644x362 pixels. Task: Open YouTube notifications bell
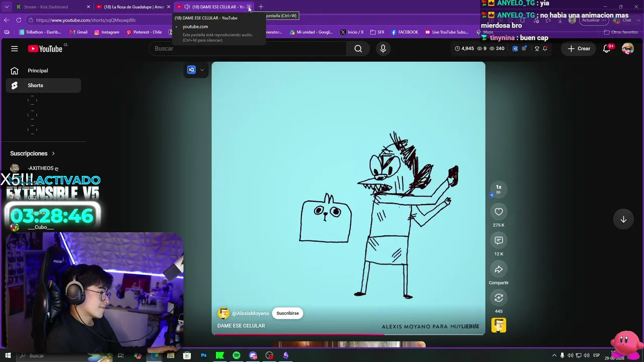pos(607,49)
